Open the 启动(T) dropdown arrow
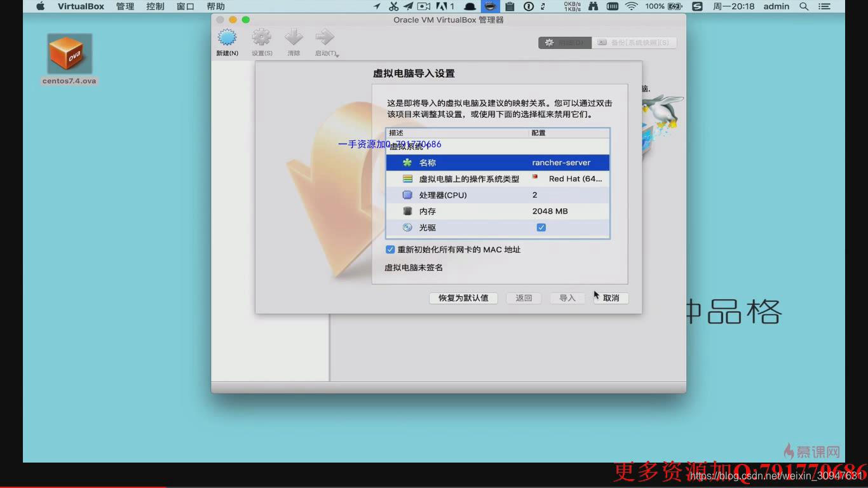This screenshot has height=488, width=868. click(337, 55)
